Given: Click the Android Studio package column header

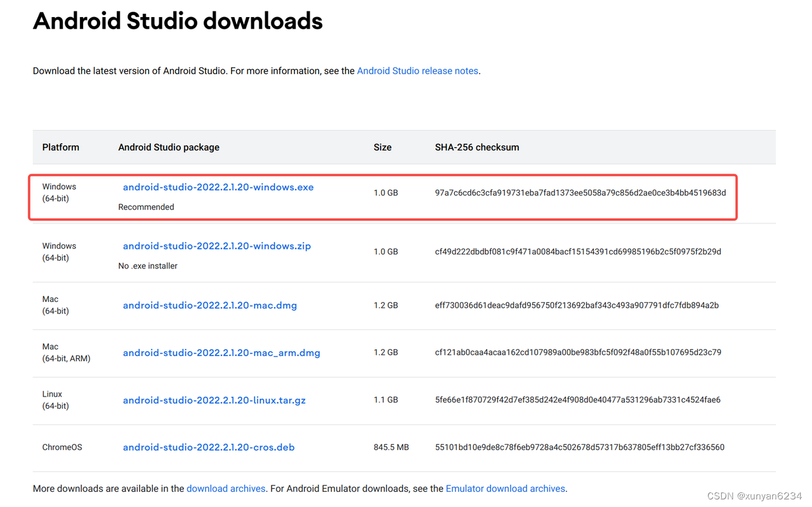Looking at the screenshot, I should pos(169,147).
